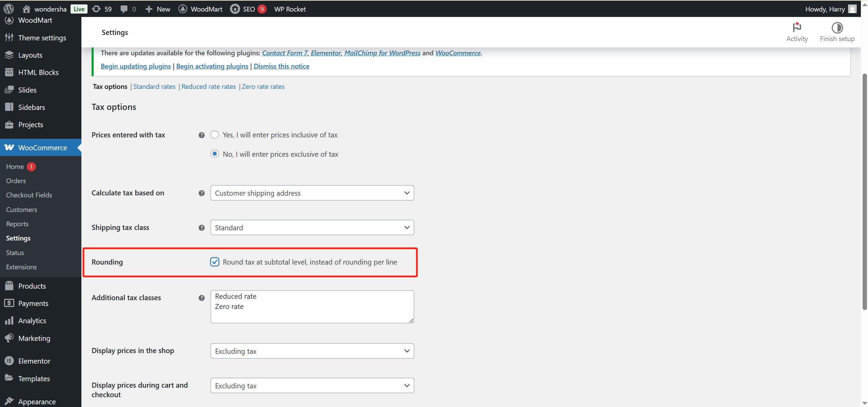View store Activity notifications
Viewport: 868px width, 407px height.
[797, 32]
